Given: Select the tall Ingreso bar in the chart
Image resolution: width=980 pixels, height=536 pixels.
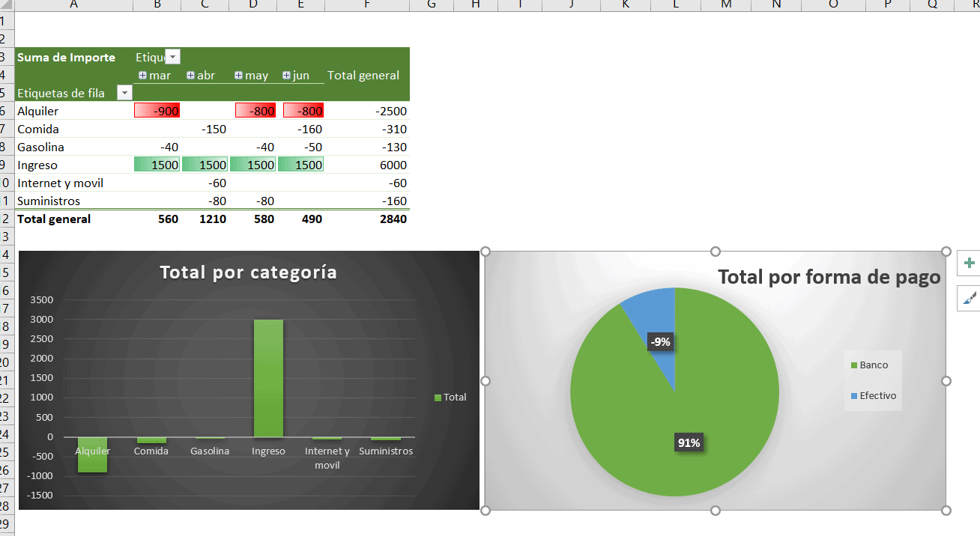Looking at the screenshot, I should 268,378.
